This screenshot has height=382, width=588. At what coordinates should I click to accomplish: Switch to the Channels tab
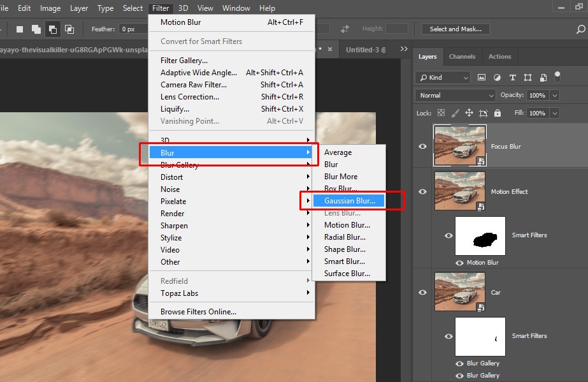[462, 57]
